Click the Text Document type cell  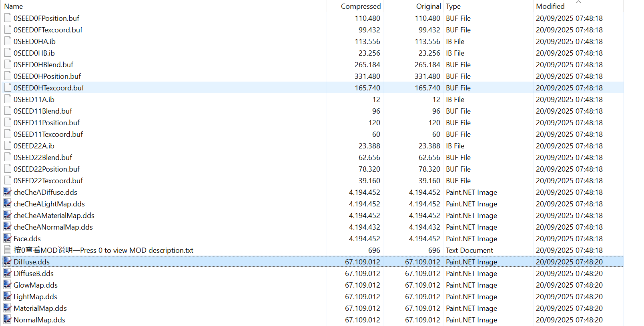(x=469, y=250)
